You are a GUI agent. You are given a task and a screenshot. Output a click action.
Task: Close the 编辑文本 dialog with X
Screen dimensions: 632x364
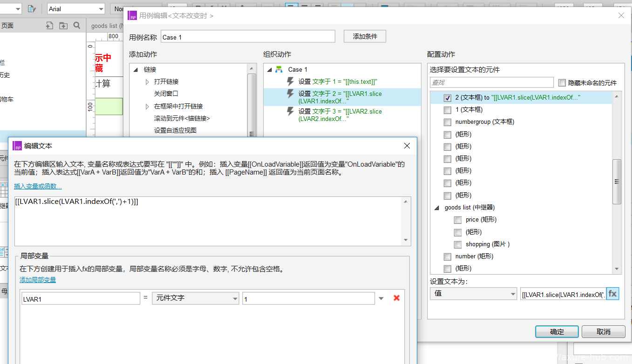[x=407, y=146]
